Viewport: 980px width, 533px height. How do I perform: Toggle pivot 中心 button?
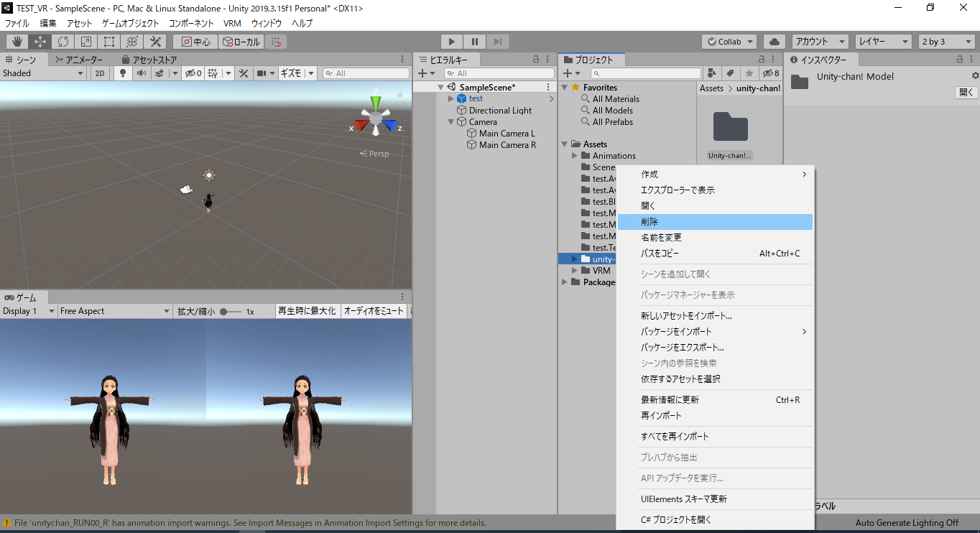pyautogui.click(x=195, y=42)
